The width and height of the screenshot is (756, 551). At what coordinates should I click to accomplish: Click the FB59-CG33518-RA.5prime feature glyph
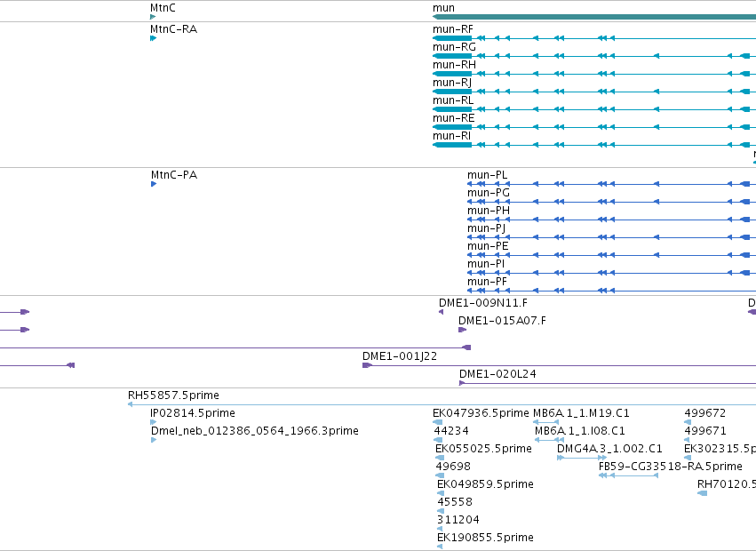point(629,475)
